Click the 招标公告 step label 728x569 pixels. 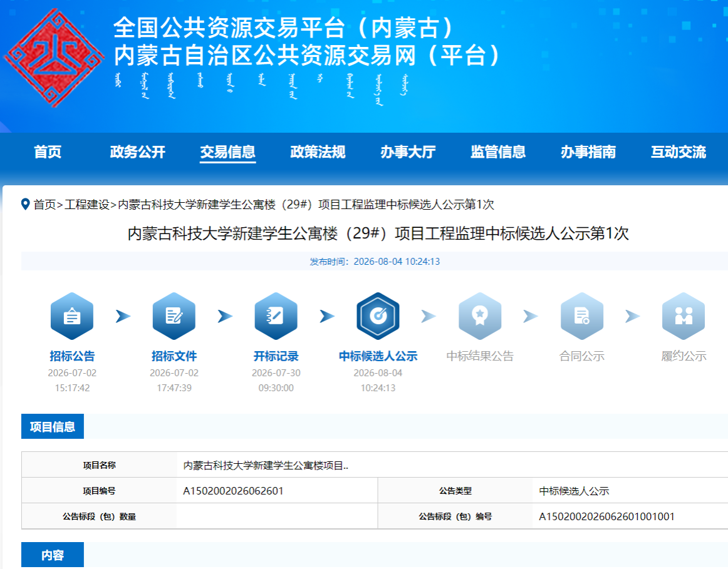click(x=72, y=356)
